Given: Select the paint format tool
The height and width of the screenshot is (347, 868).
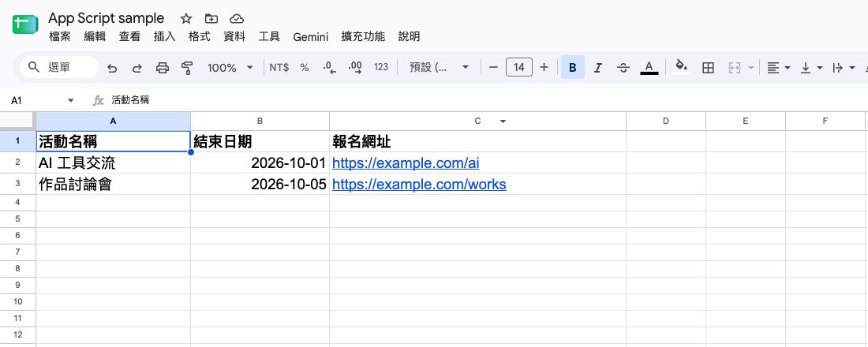Looking at the screenshot, I should [x=187, y=68].
